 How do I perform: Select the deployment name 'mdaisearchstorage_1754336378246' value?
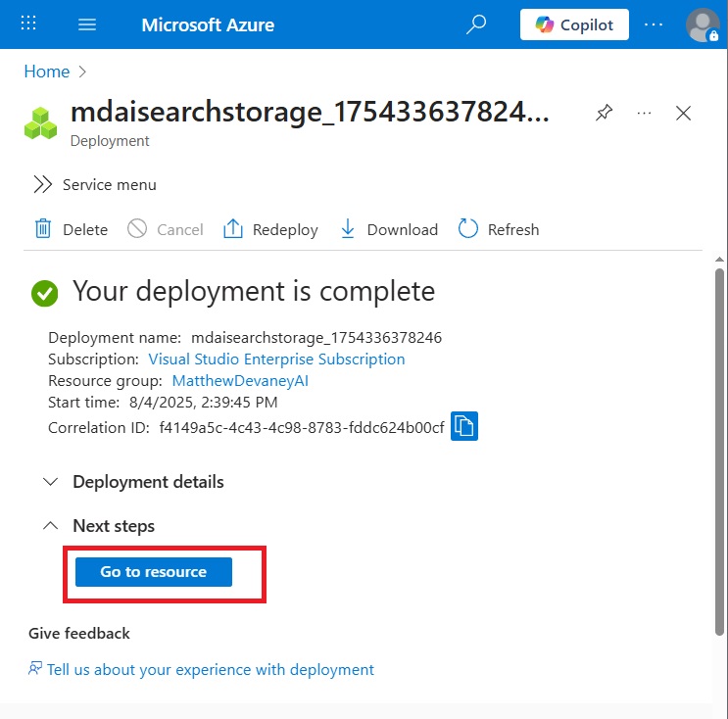point(316,337)
